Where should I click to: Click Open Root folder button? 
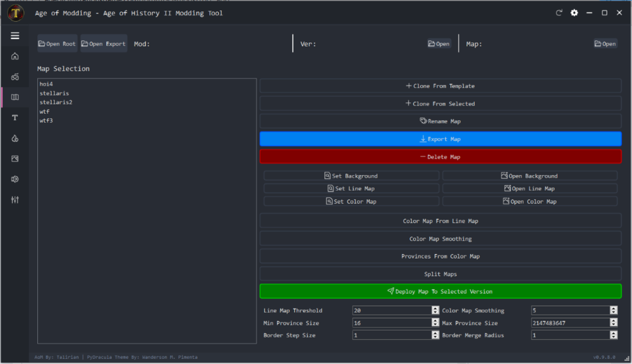point(57,44)
